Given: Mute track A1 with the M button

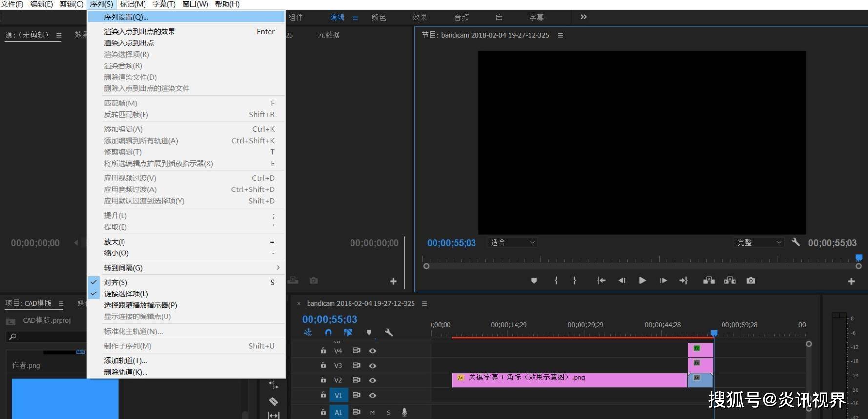Looking at the screenshot, I should tap(372, 413).
